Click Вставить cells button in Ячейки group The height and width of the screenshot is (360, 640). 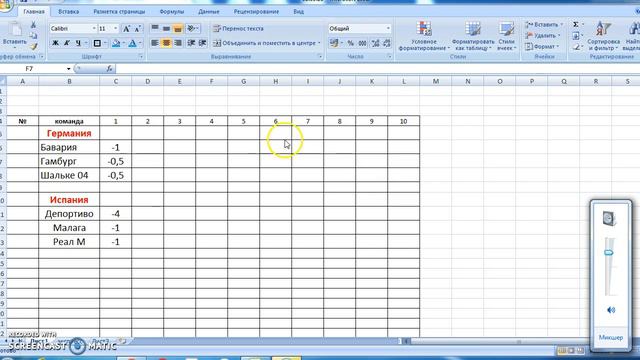coord(544,24)
